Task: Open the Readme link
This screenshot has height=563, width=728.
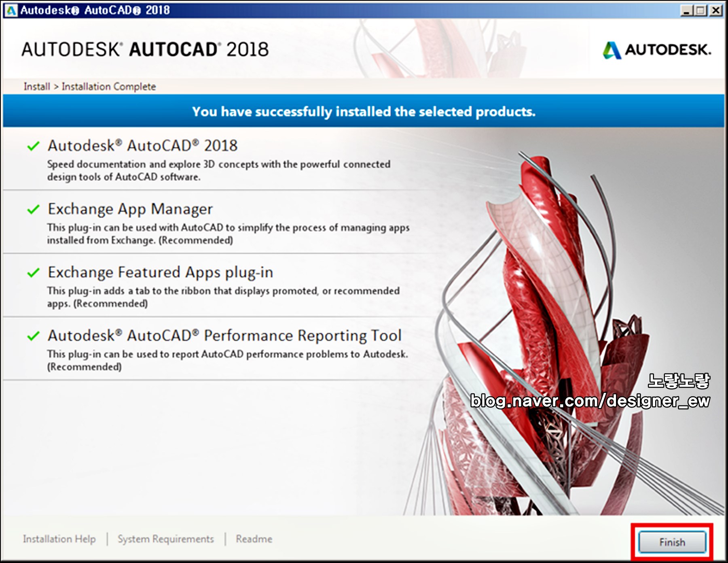Action: [x=254, y=539]
